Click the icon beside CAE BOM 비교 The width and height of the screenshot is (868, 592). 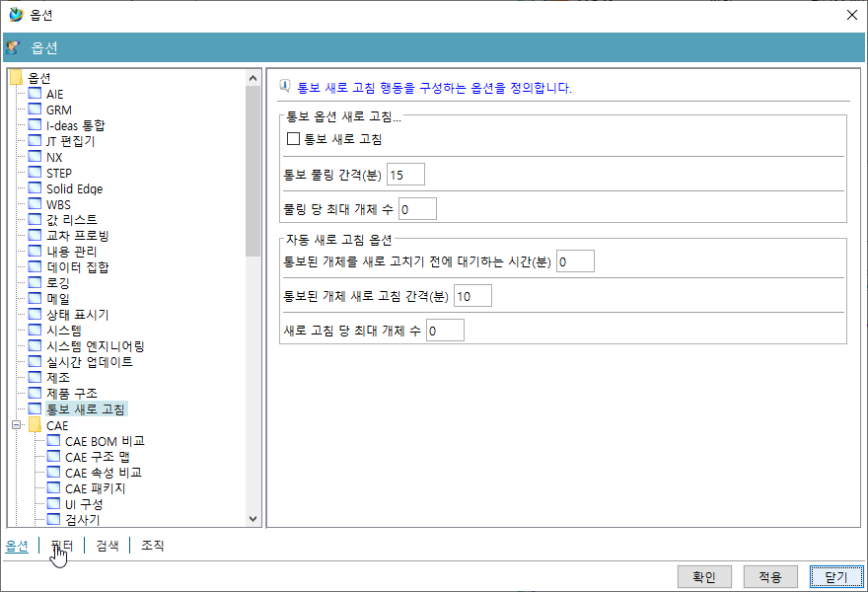coord(53,441)
